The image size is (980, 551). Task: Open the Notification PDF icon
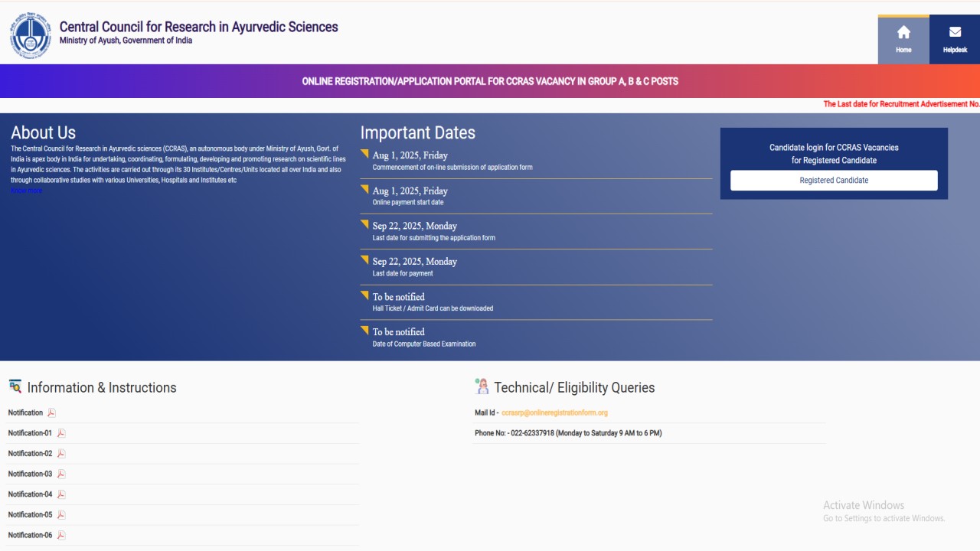pos(51,413)
